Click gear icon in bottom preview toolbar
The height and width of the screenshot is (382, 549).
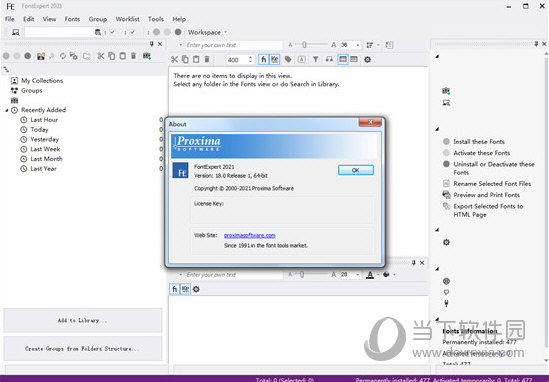tap(196, 289)
